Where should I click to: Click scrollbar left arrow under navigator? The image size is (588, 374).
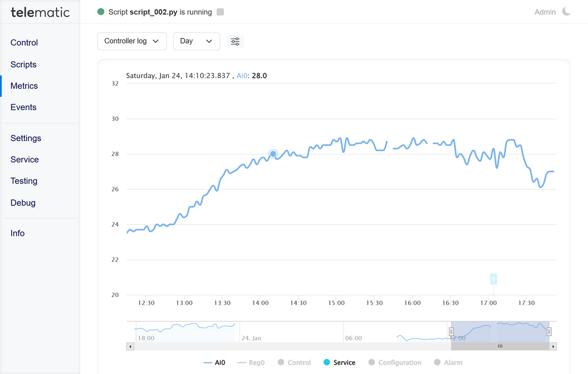coord(130,346)
